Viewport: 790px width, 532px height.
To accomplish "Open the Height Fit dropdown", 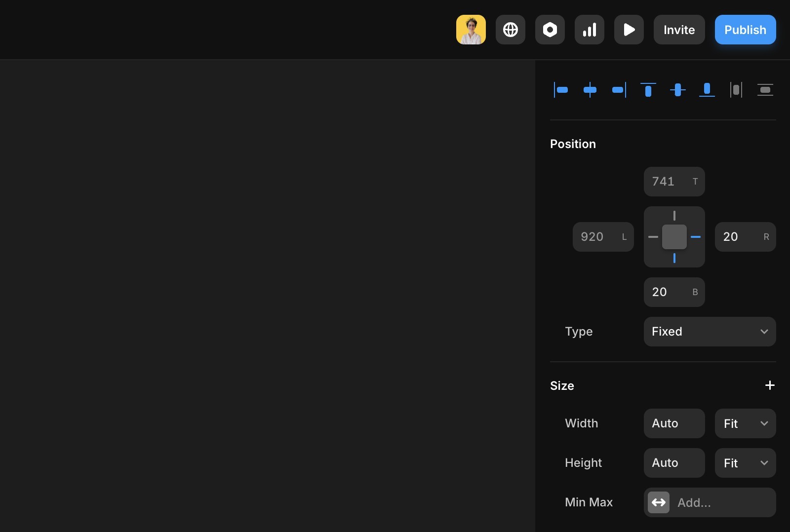I will (746, 463).
